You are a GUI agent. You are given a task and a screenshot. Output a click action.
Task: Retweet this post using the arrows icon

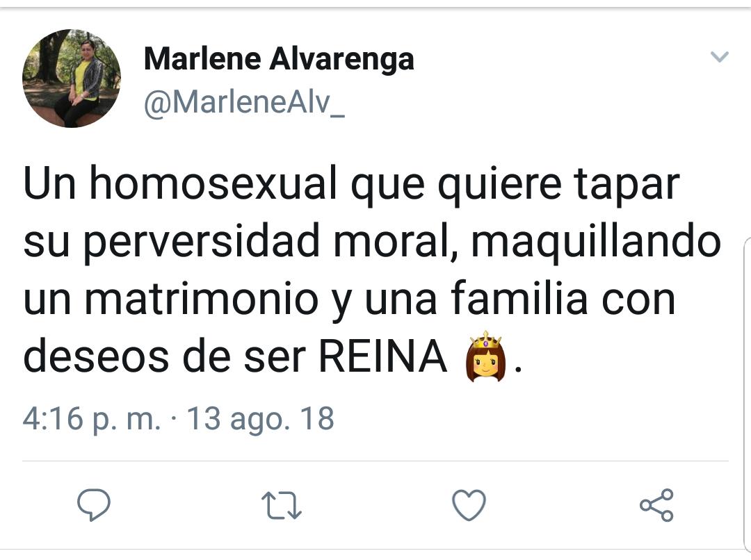(281, 505)
